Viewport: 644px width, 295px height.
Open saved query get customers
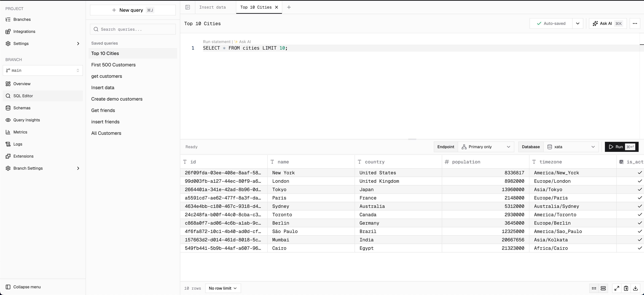point(133,76)
